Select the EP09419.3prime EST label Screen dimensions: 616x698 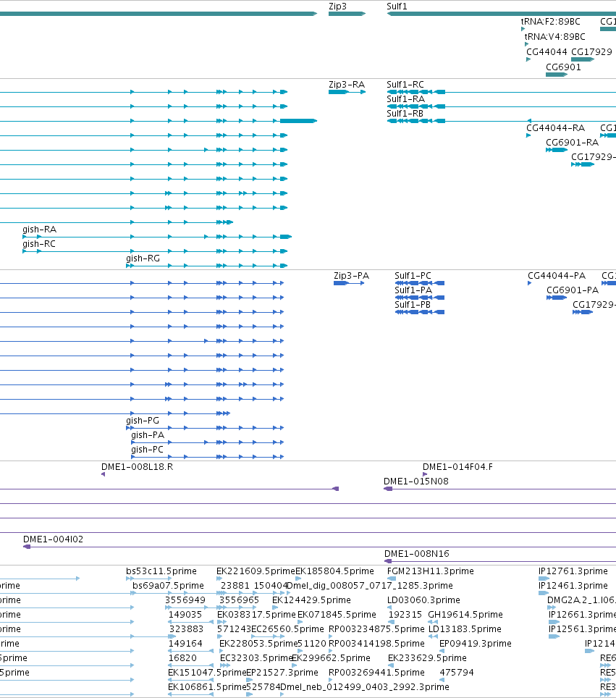[476, 644]
